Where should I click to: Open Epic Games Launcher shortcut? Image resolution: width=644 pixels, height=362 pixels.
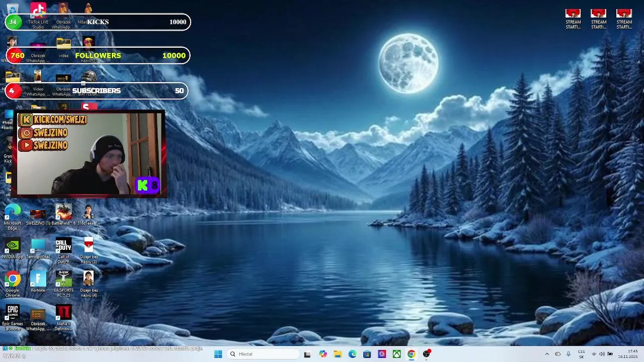tap(13, 318)
